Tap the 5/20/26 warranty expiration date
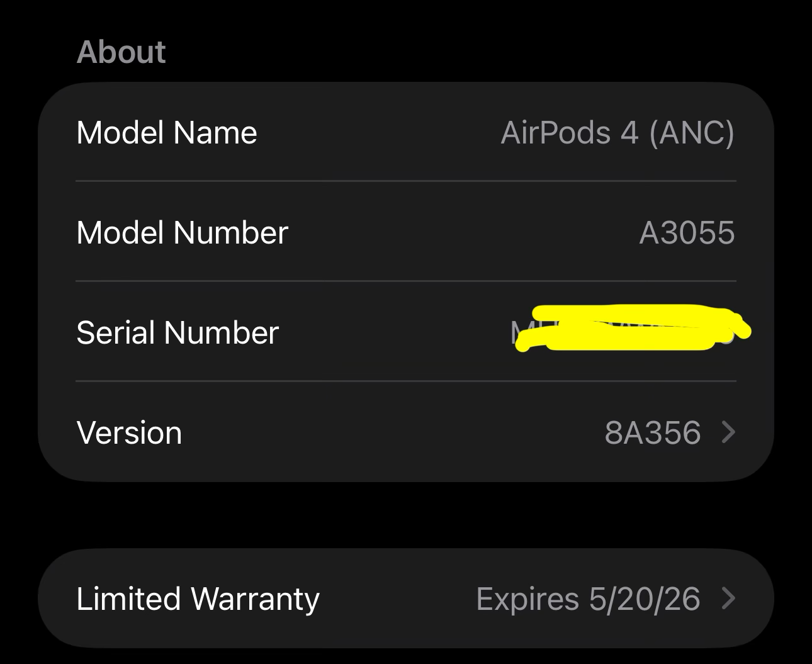 coord(644,599)
